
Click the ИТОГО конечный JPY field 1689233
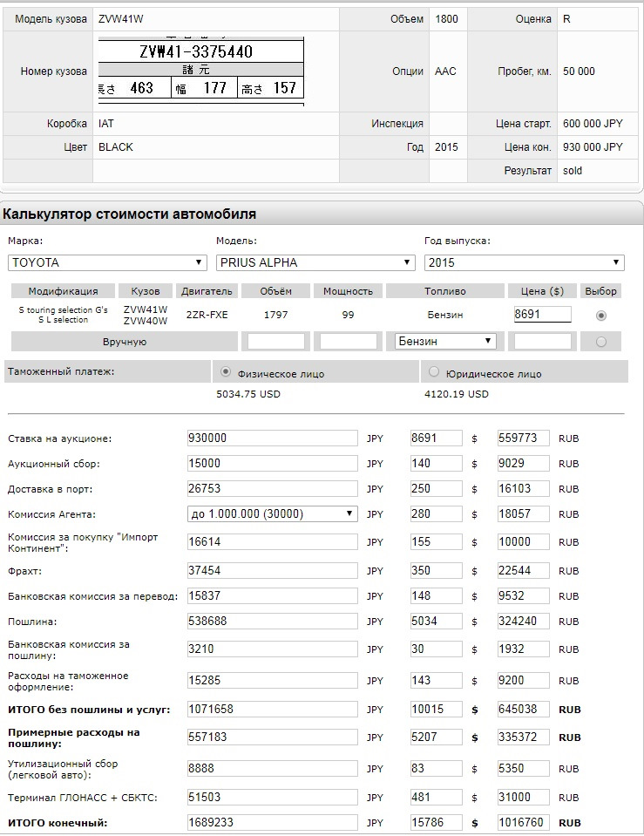(273, 822)
